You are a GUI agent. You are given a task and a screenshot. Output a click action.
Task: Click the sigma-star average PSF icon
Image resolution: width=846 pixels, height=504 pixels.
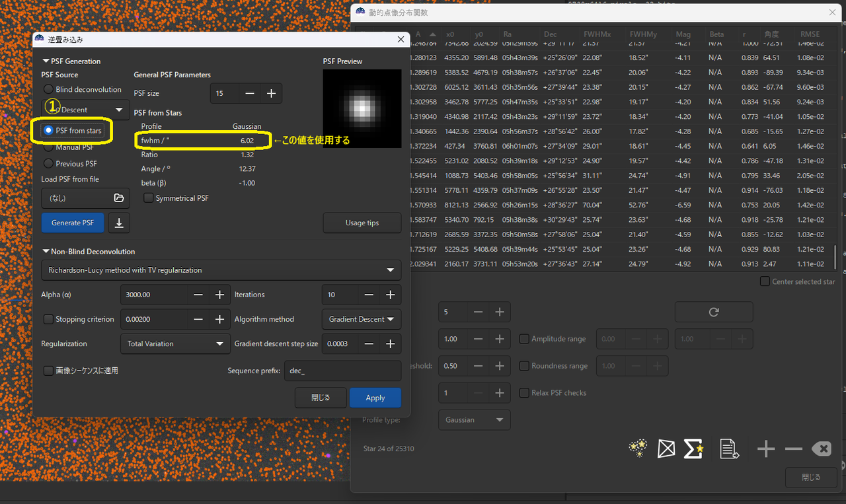(x=693, y=449)
